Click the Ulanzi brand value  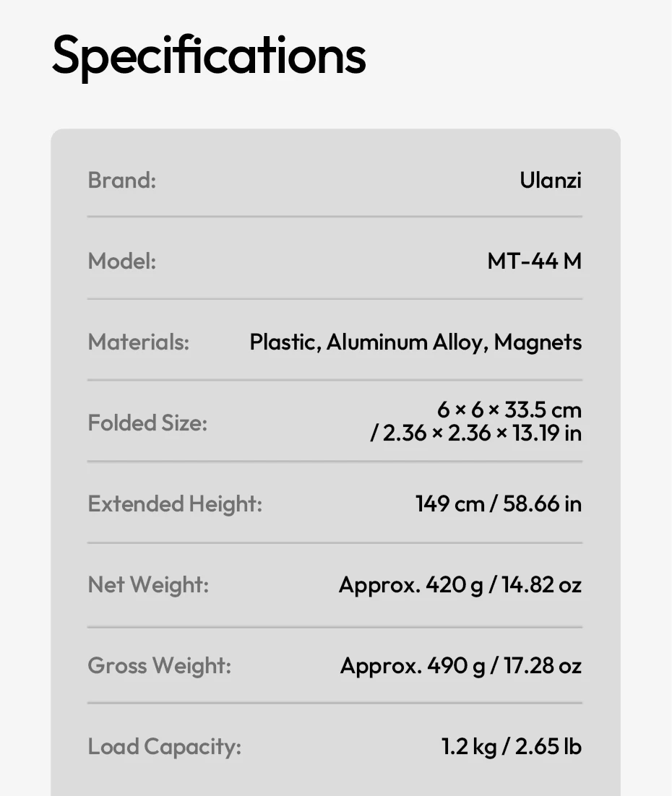(x=551, y=180)
